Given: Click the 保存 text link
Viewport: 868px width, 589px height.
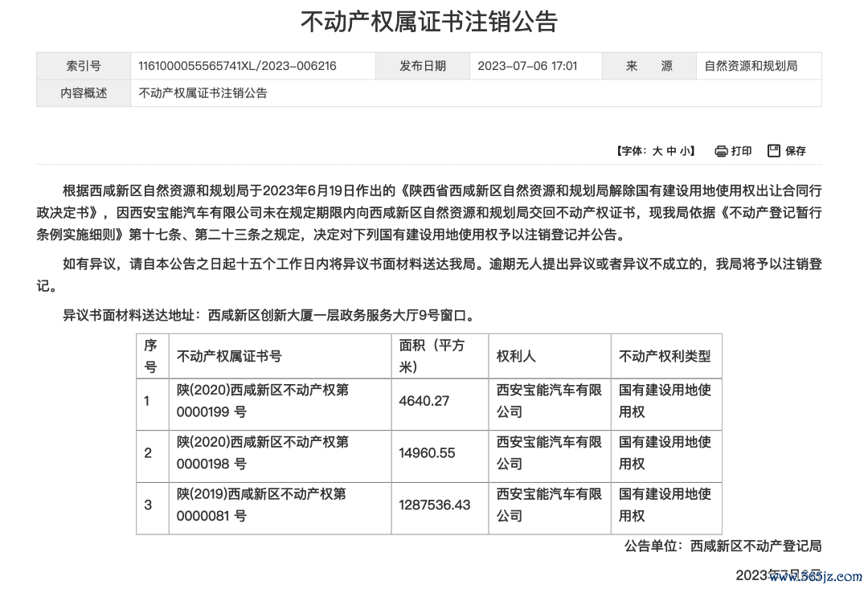Looking at the screenshot, I should click(796, 151).
